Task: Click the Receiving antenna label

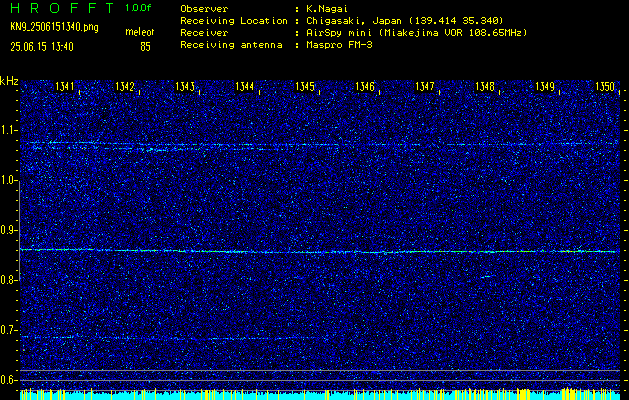Action: (231, 45)
